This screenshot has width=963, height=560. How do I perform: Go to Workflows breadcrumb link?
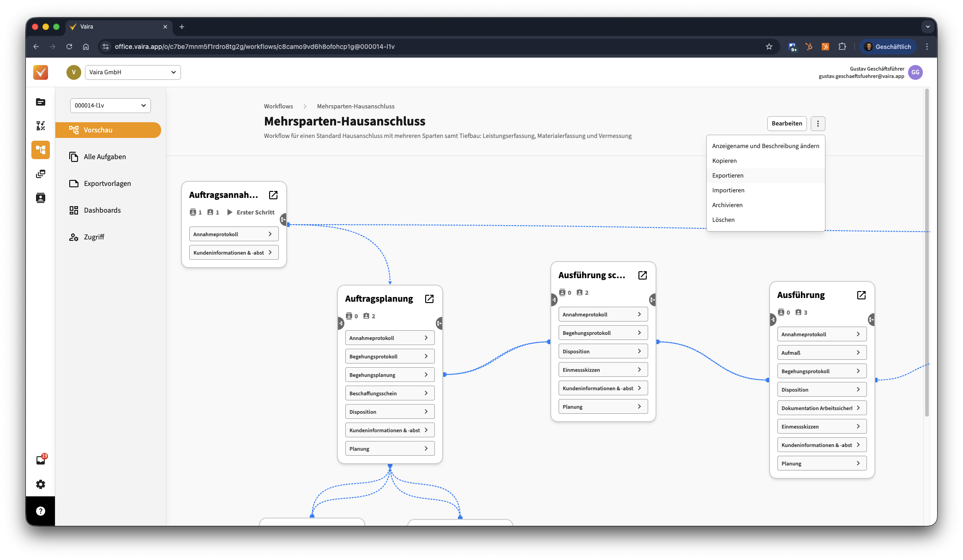(x=278, y=107)
